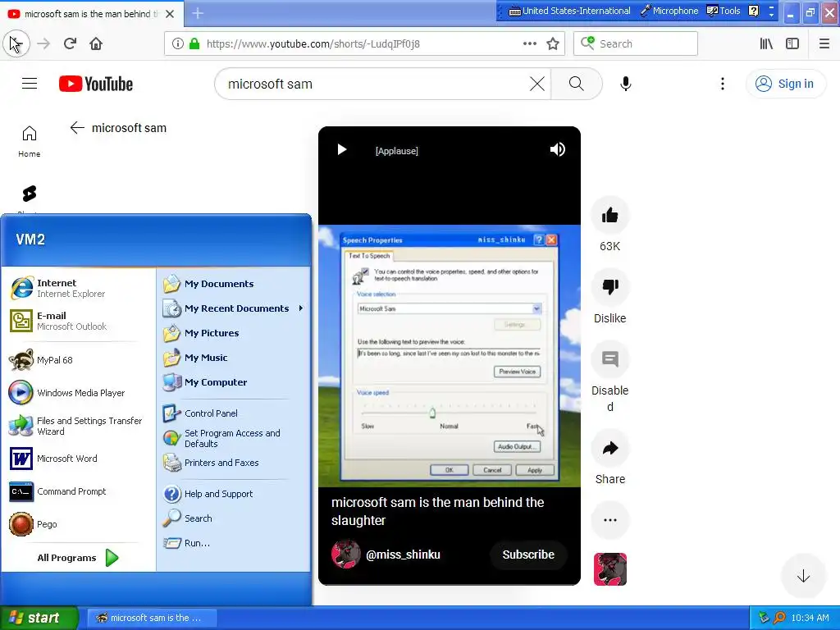Open Search from the Start menu
840x630 pixels.
click(234, 518)
